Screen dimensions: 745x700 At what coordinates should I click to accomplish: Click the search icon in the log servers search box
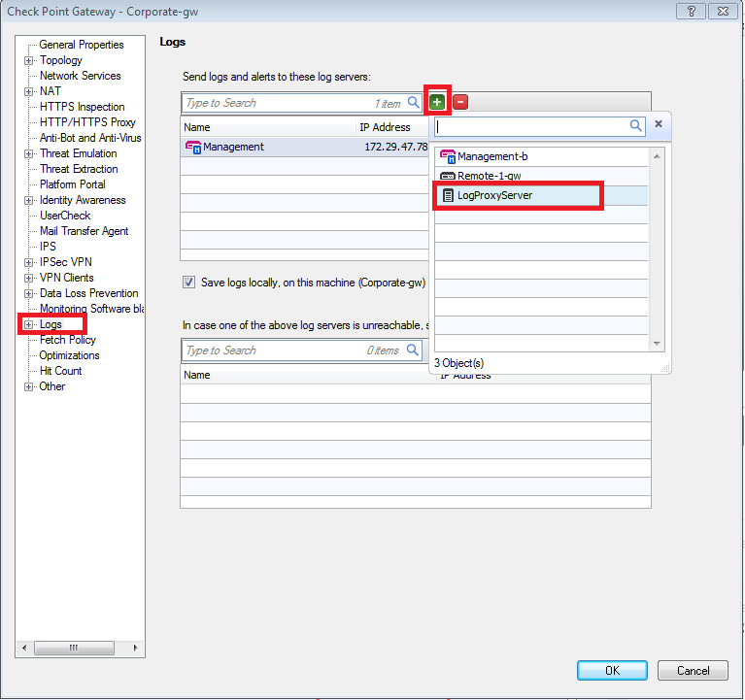(x=414, y=102)
